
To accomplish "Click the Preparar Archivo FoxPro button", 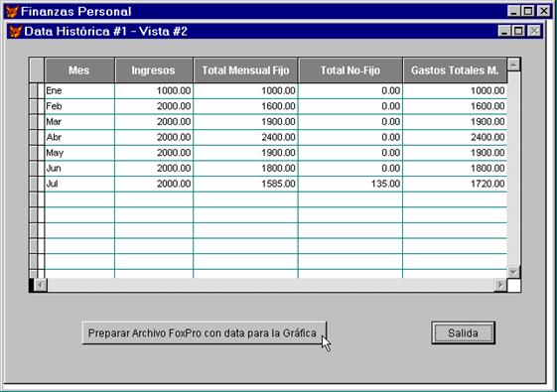I will (204, 333).
